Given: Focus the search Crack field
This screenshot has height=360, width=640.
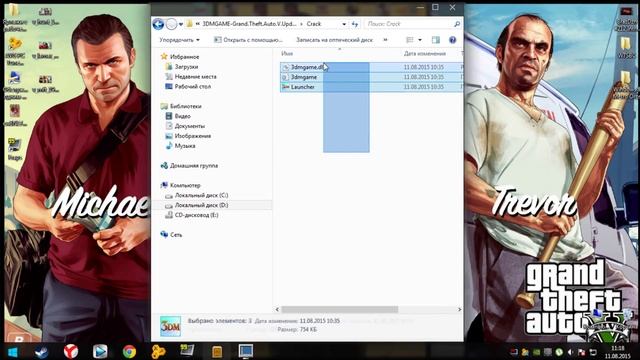Looking at the screenshot, I should (409, 24).
